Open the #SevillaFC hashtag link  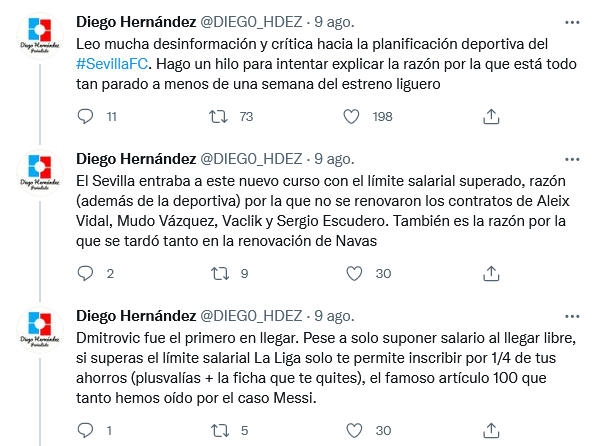[x=112, y=64]
